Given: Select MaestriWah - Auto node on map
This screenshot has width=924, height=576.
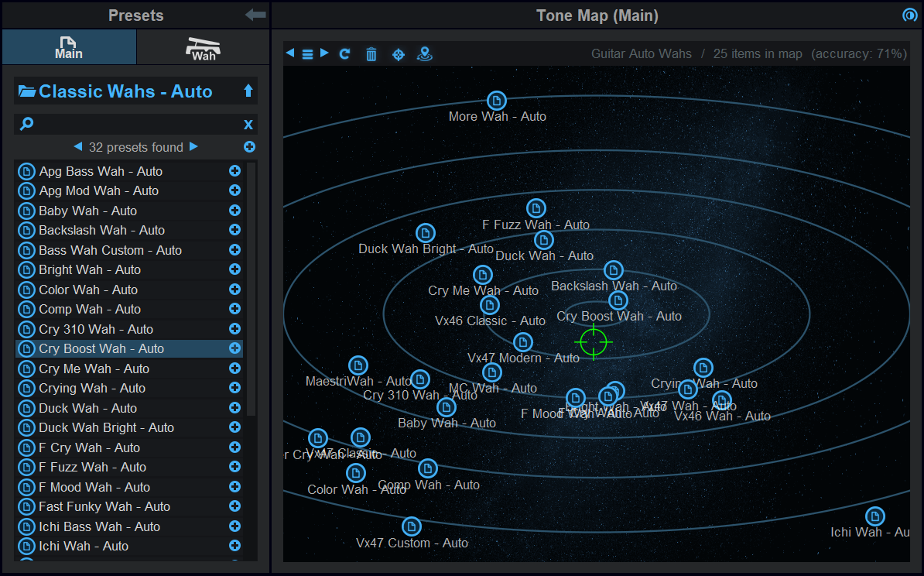Looking at the screenshot, I should click(358, 365).
